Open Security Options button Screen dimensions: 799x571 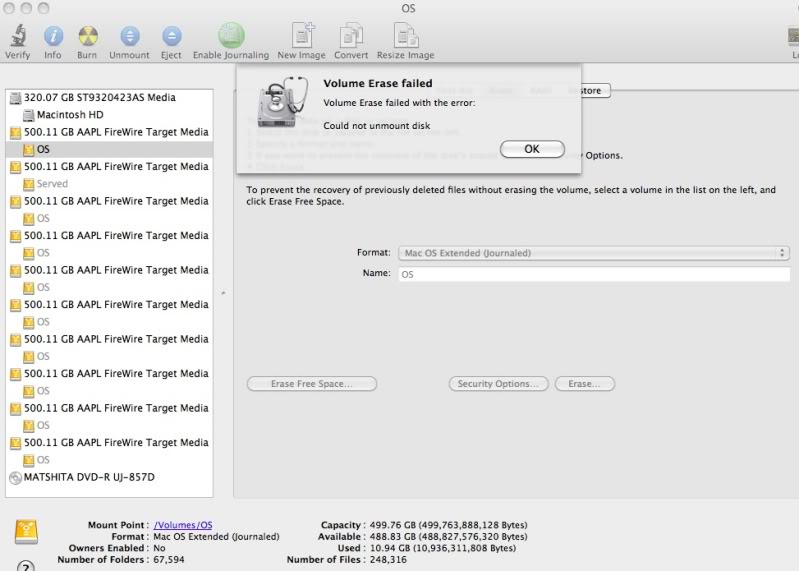pyautogui.click(x=498, y=384)
